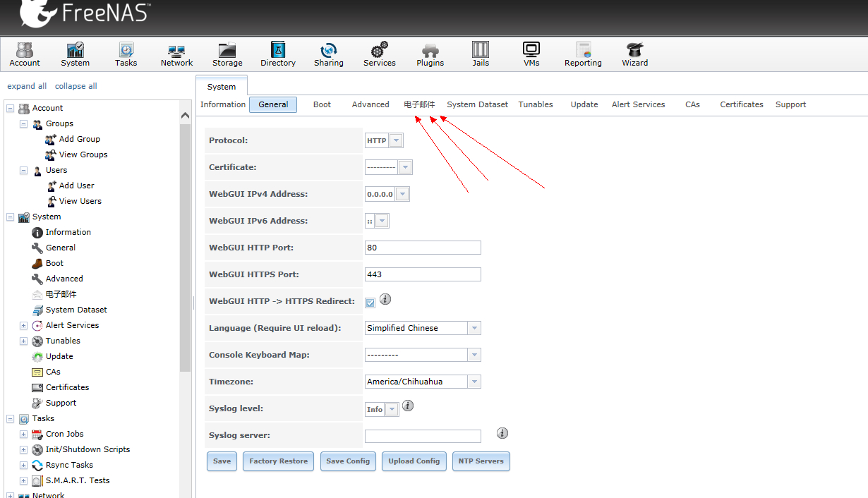Open the Sharing toolbar icon
868x498 pixels.
click(329, 54)
